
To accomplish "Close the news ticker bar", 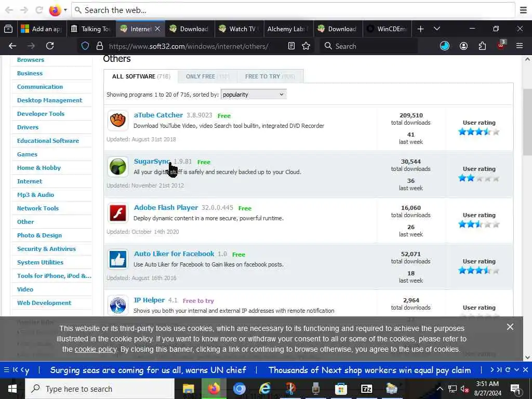I will point(525,369).
